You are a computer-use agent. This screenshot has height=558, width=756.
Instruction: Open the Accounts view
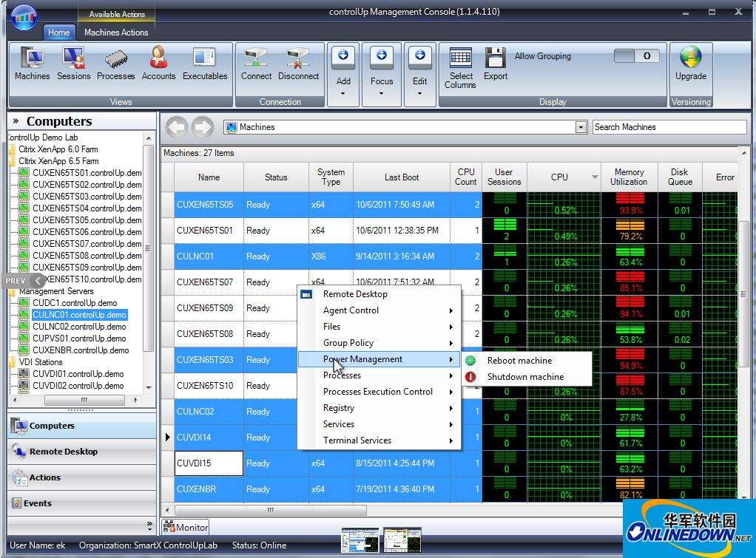[158, 65]
